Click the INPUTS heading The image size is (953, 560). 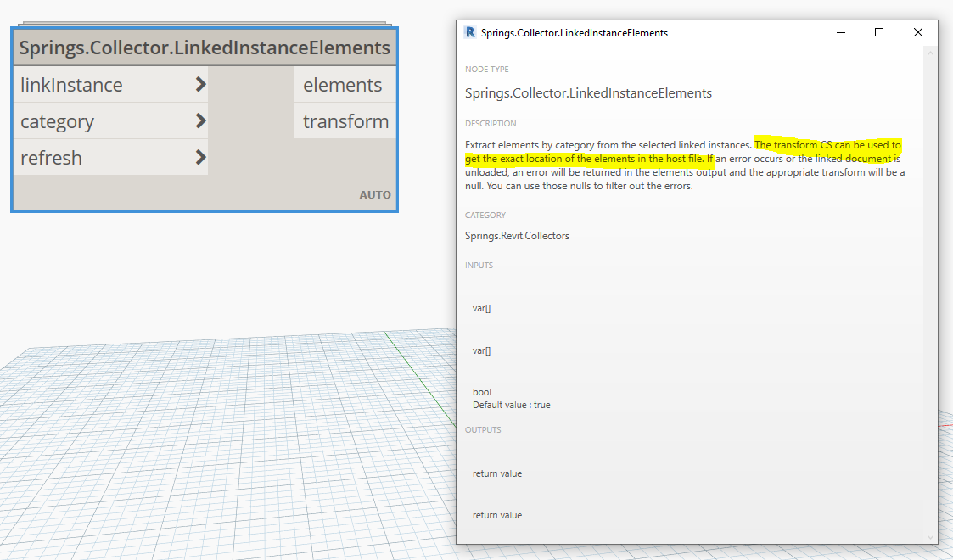[x=479, y=266]
